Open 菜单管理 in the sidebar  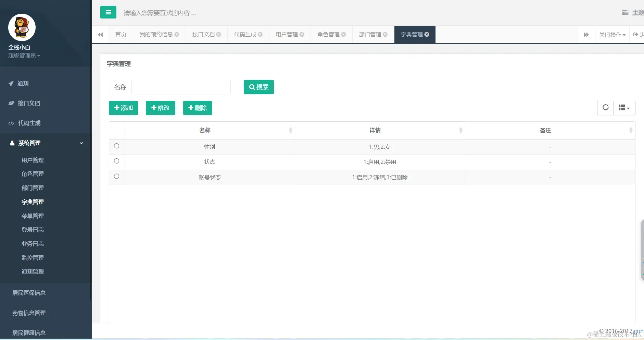(33, 216)
